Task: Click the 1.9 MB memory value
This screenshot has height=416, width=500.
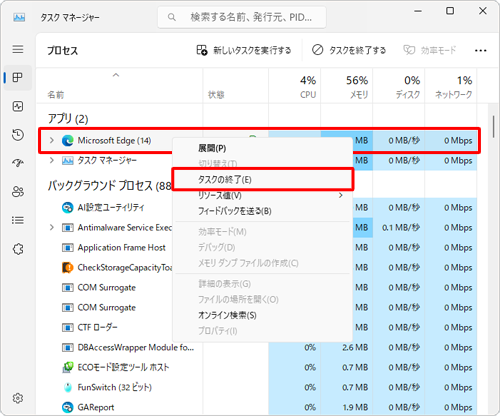Action: (x=355, y=407)
